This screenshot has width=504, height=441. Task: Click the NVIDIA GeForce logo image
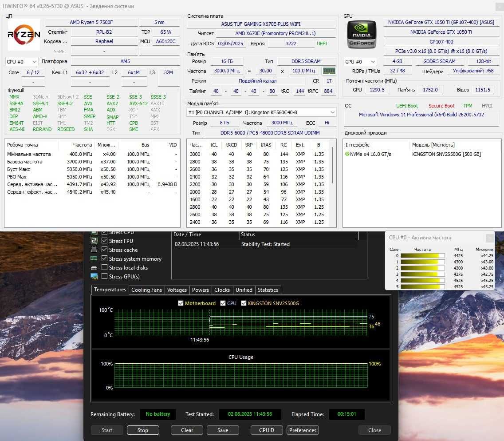(362, 34)
